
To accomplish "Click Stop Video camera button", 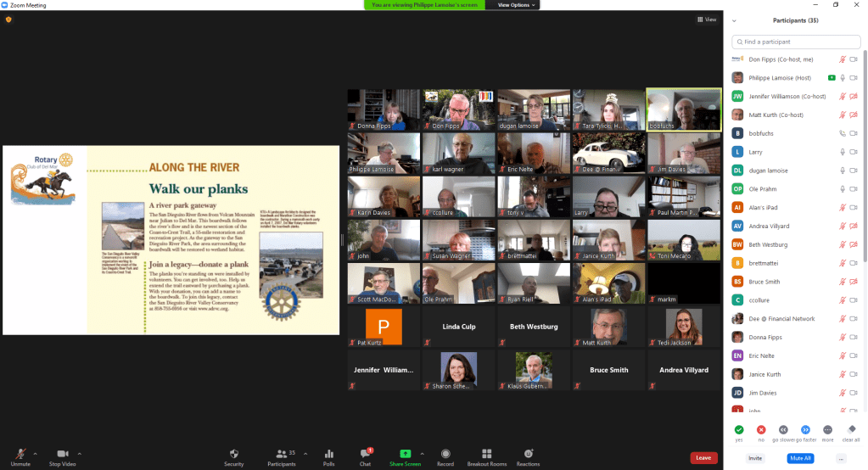I will [62, 455].
